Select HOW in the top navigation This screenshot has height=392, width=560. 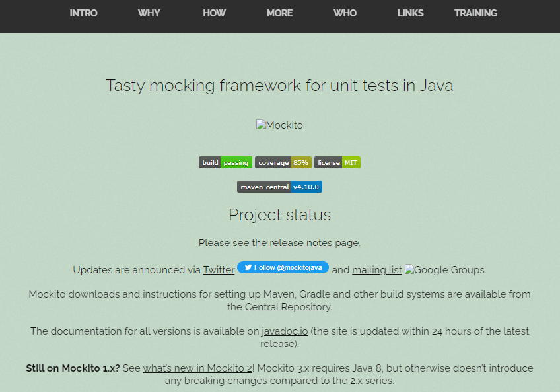(x=214, y=13)
